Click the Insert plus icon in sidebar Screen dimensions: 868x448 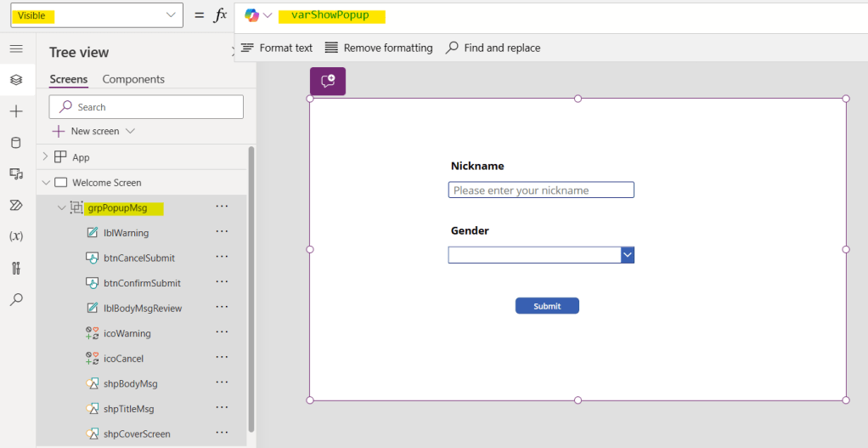click(x=16, y=111)
